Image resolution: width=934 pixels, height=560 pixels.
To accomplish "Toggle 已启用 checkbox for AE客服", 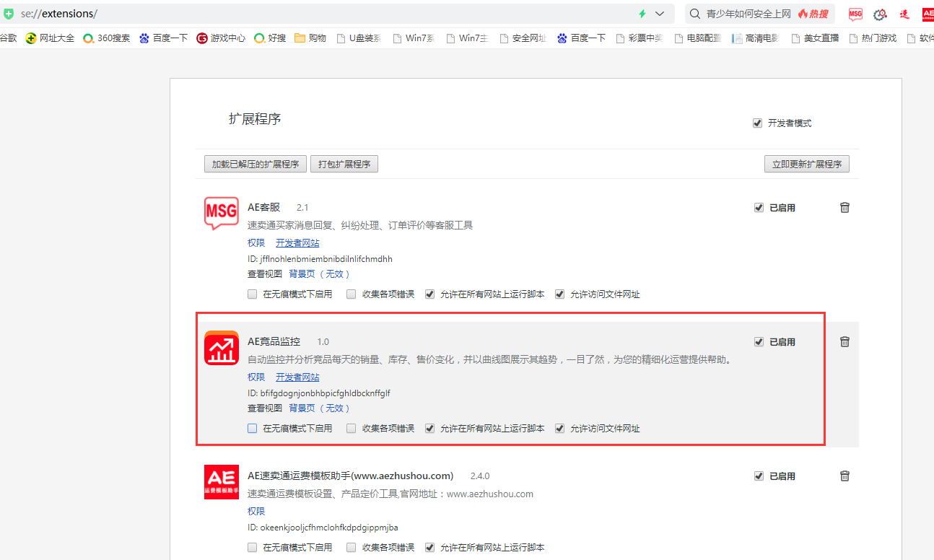I will click(x=759, y=208).
